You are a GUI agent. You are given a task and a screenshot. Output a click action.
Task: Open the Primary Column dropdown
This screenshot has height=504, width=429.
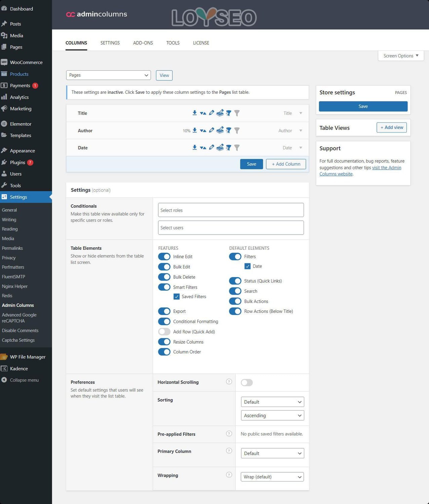point(272,454)
